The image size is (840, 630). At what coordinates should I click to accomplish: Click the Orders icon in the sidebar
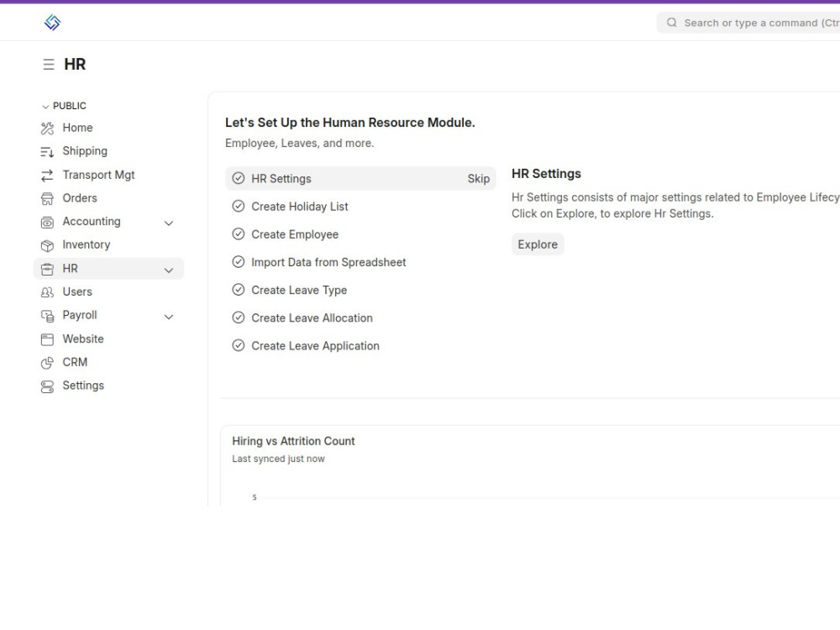pos(46,198)
